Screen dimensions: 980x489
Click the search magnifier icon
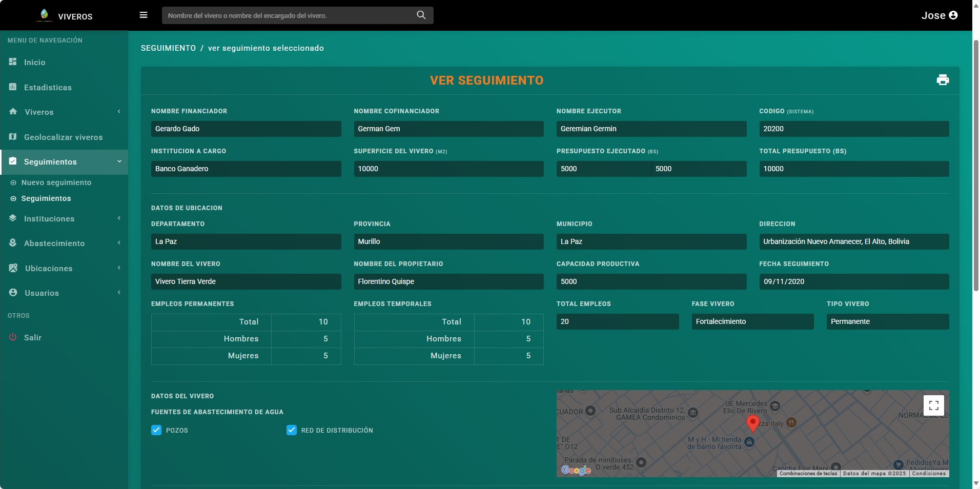click(x=421, y=15)
